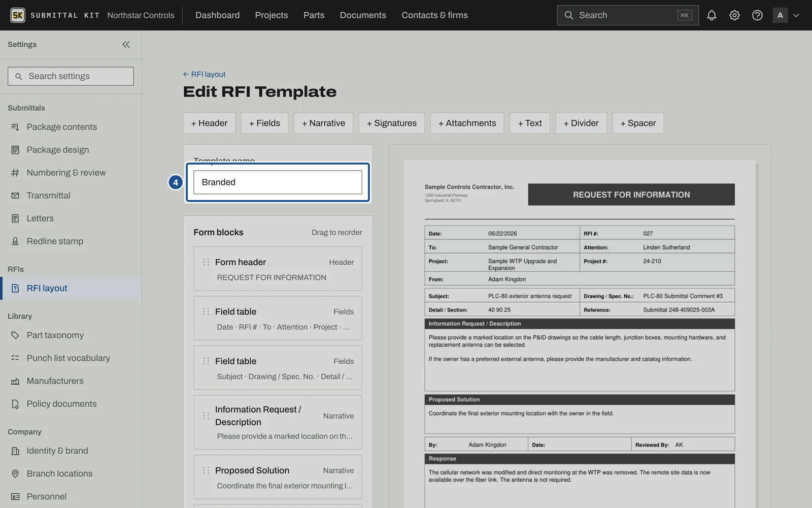Add a Signatures block
Image resolution: width=812 pixels, height=508 pixels.
coord(392,123)
